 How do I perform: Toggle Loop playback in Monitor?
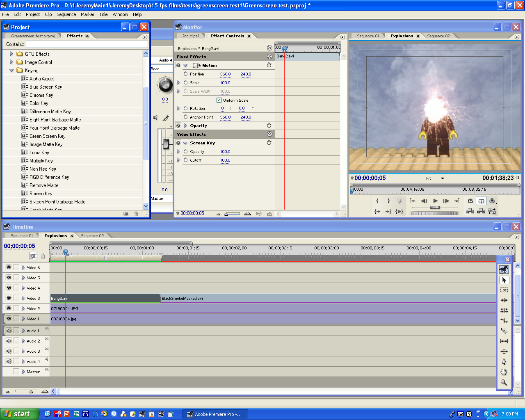(470, 201)
